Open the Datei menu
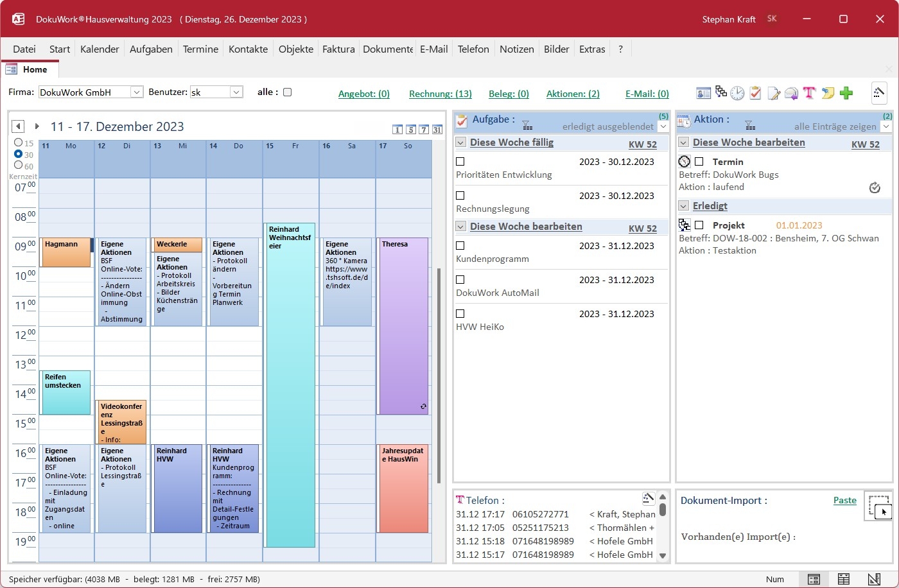This screenshot has width=899, height=588. tap(24, 49)
